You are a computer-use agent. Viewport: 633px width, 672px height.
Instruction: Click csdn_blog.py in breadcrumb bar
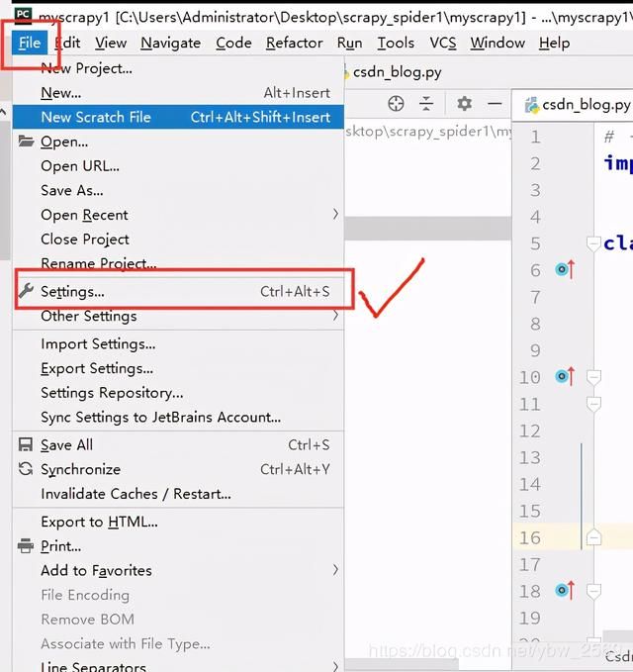(x=397, y=72)
